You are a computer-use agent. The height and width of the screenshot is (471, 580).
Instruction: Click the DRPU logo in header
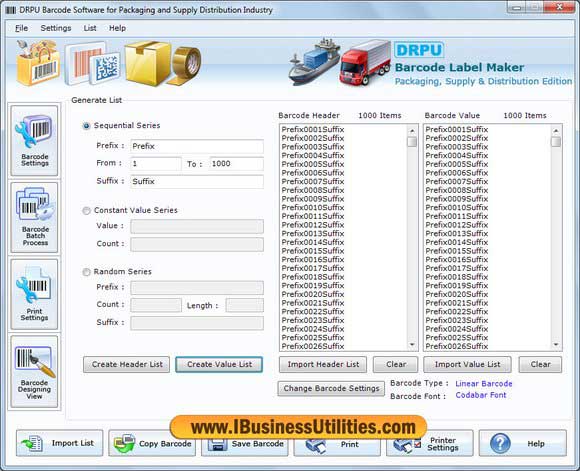coord(418,50)
